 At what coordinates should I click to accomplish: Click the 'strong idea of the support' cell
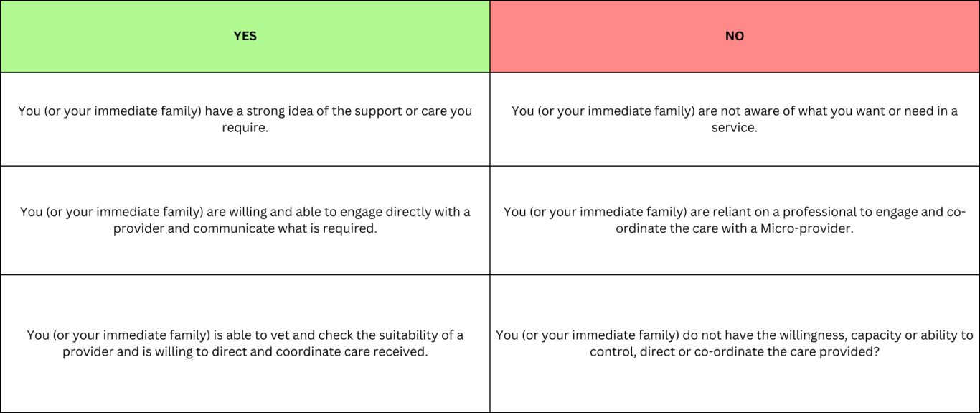coord(245,119)
